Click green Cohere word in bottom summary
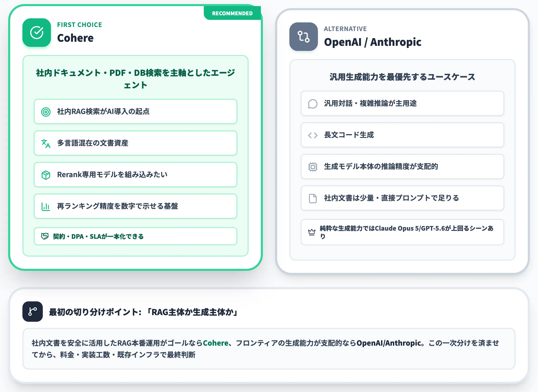538x392 pixels. pyautogui.click(x=216, y=343)
